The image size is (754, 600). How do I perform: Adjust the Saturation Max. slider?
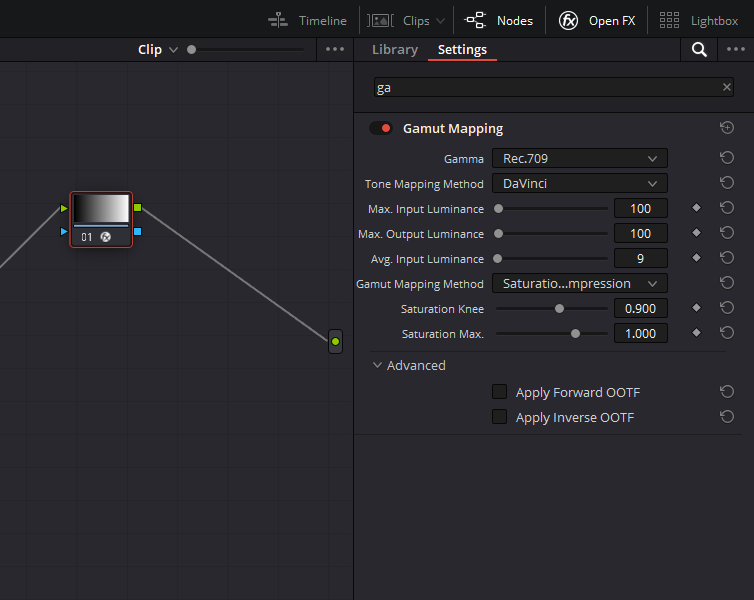pyautogui.click(x=575, y=334)
